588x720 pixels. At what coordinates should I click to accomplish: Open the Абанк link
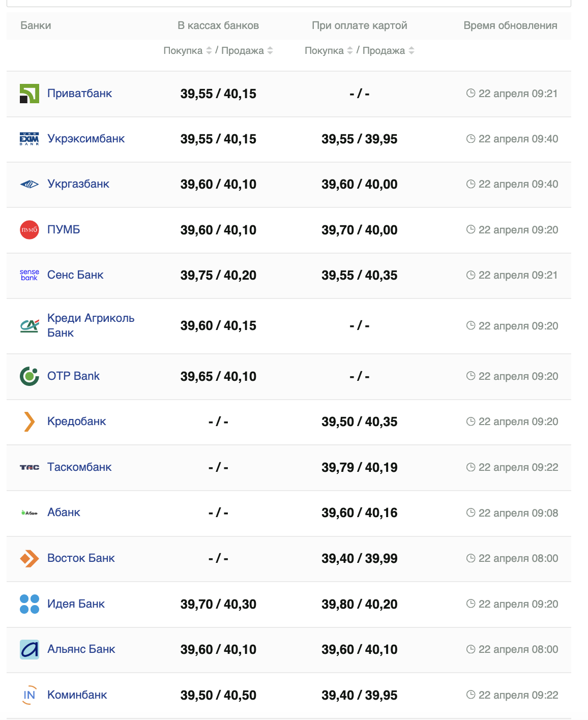(x=64, y=513)
